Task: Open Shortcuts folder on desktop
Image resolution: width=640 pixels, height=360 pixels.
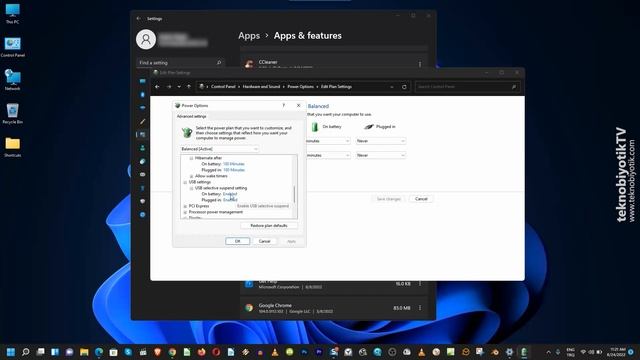Action: pos(12,147)
